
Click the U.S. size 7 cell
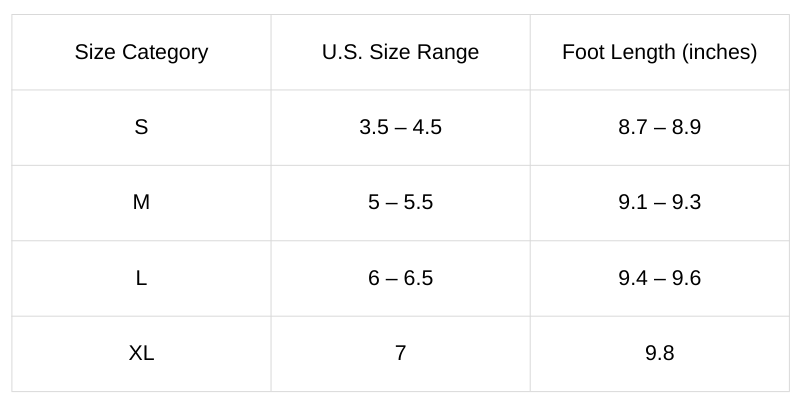401,354
